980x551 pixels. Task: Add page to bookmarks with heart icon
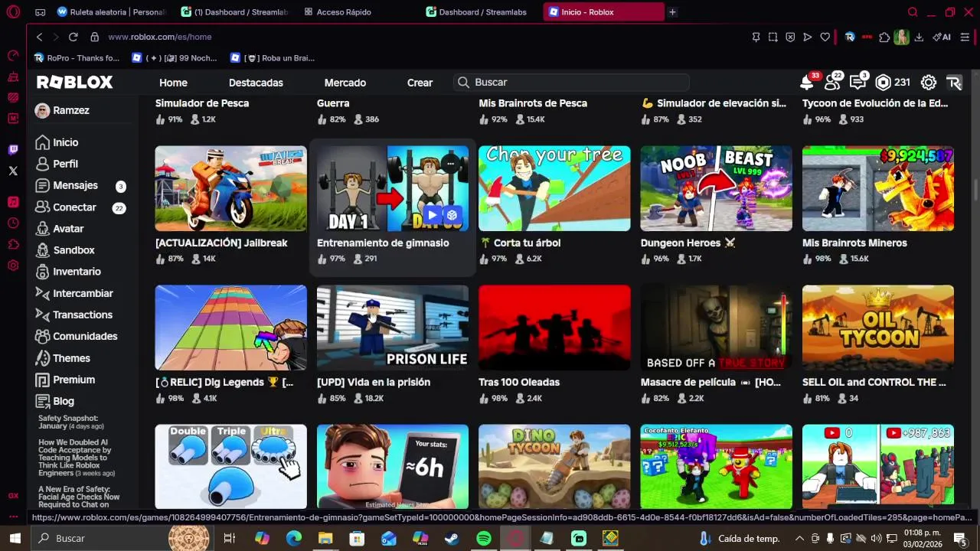pos(825,37)
